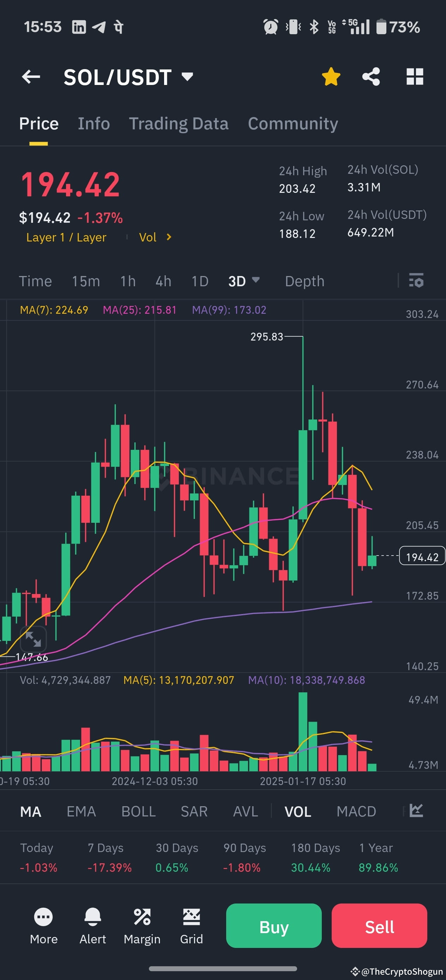Toggle the SAR indicator
This screenshot has width=446, height=980.
click(194, 811)
